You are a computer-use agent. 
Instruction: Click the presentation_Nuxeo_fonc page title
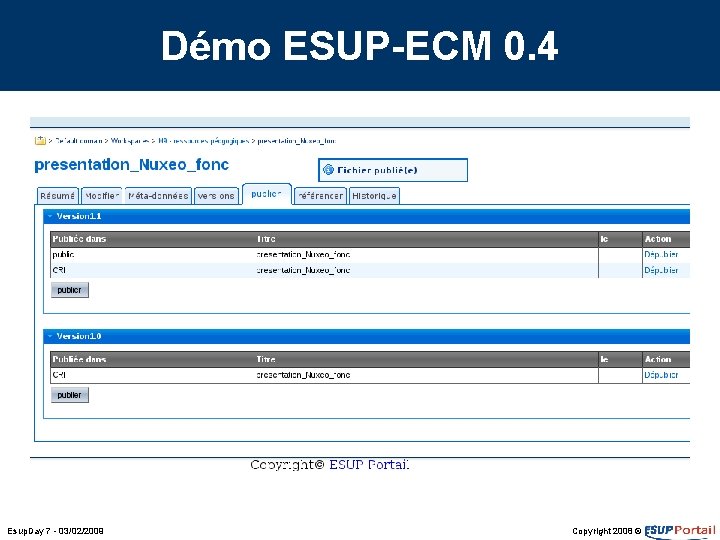(132, 164)
